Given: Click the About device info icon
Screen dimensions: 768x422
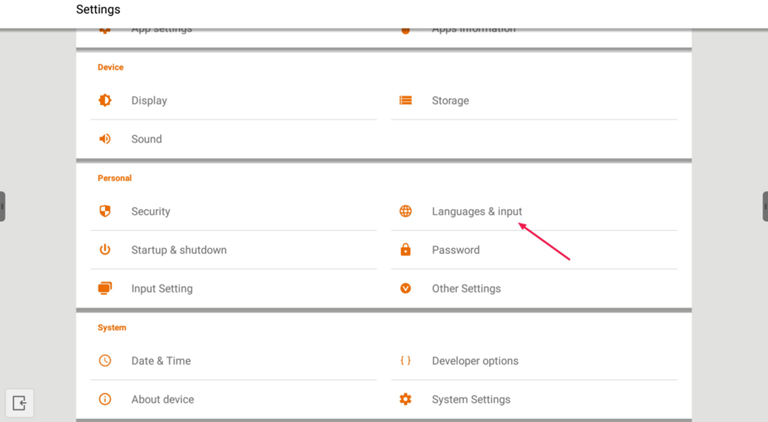Looking at the screenshot, I should coord(105,399).
